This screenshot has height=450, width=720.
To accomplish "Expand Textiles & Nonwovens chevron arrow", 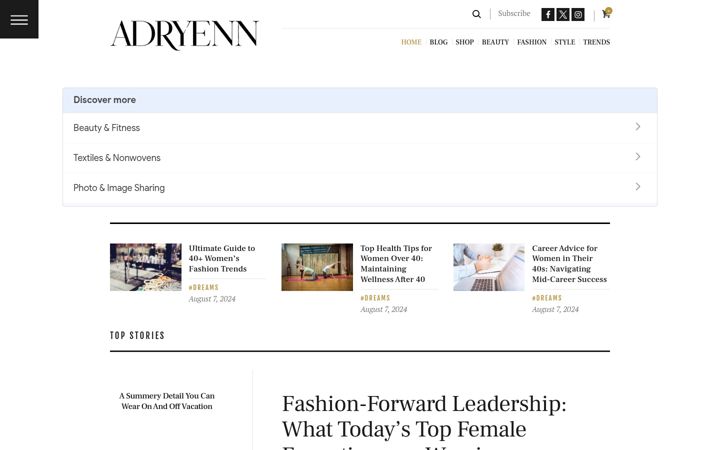I will coord(638,157).
